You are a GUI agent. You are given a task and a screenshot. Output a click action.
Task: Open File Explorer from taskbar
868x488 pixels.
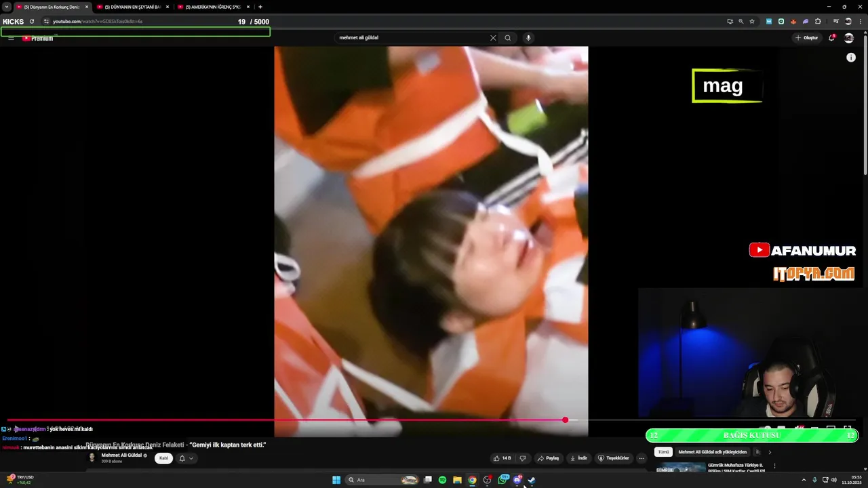tap(457, 480)
